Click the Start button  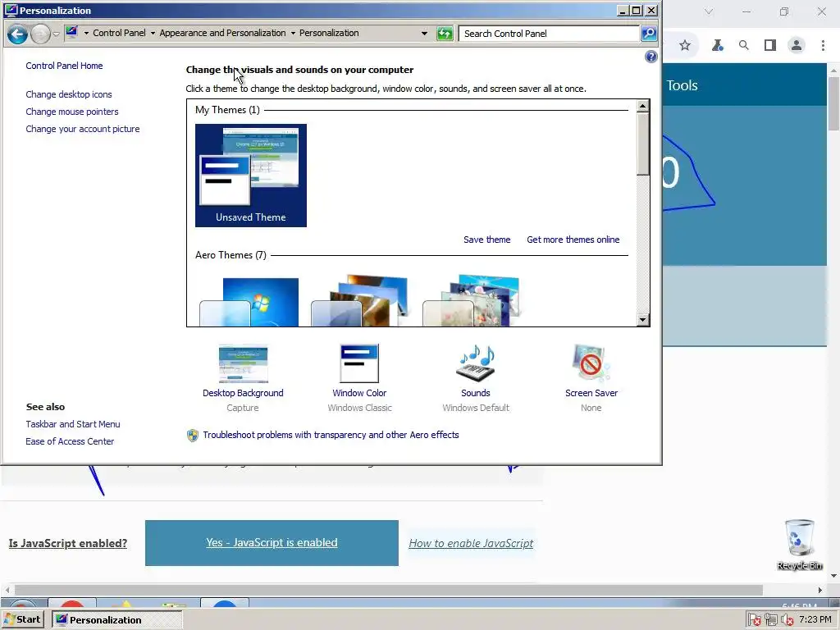pos(22,619)
